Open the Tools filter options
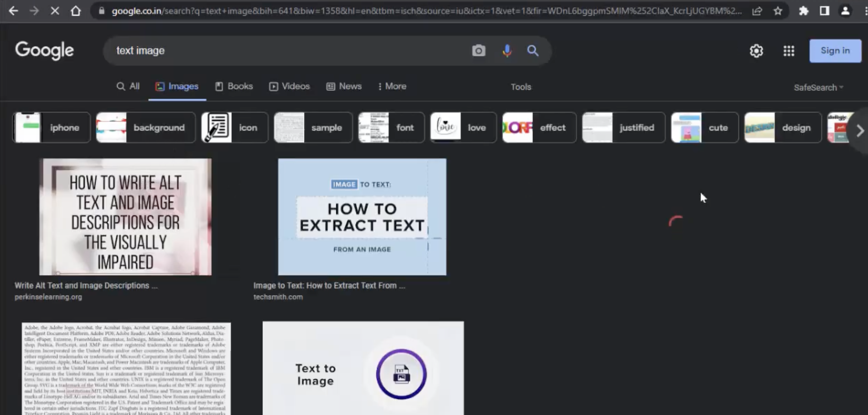868x415 pixels. point(521,87)
